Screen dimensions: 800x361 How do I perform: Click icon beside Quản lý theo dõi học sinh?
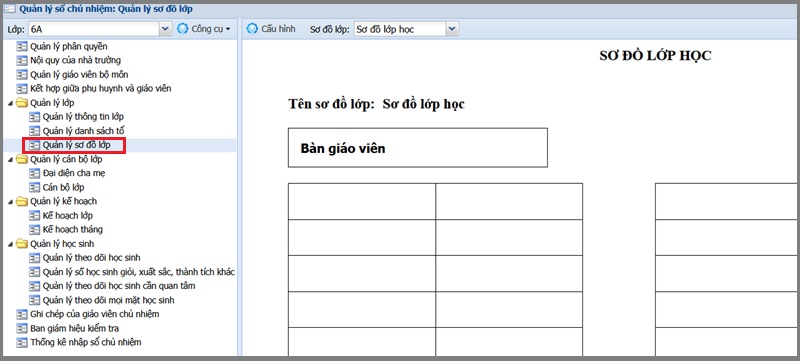pos(35,257)
